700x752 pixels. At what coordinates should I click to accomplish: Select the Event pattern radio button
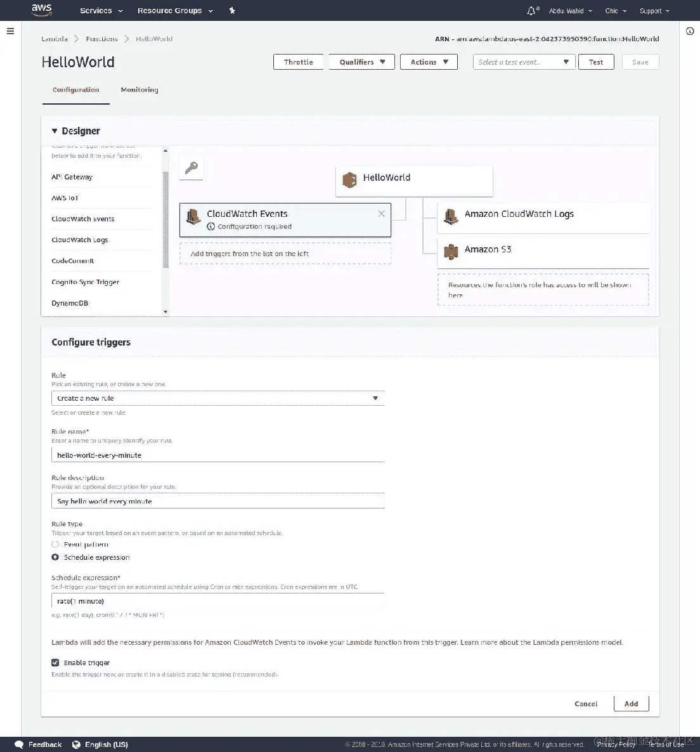click(x=55, y=544)
